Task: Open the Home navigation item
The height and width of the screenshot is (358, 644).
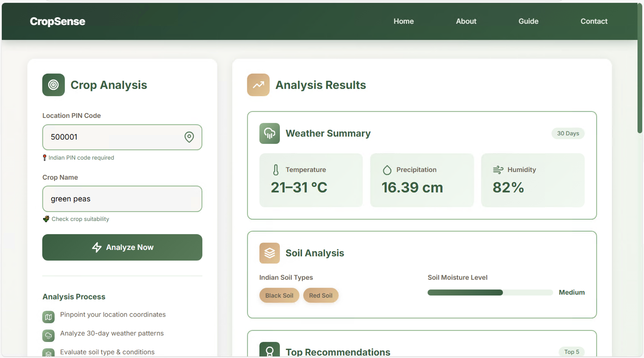Action: [x=404, y=21]
